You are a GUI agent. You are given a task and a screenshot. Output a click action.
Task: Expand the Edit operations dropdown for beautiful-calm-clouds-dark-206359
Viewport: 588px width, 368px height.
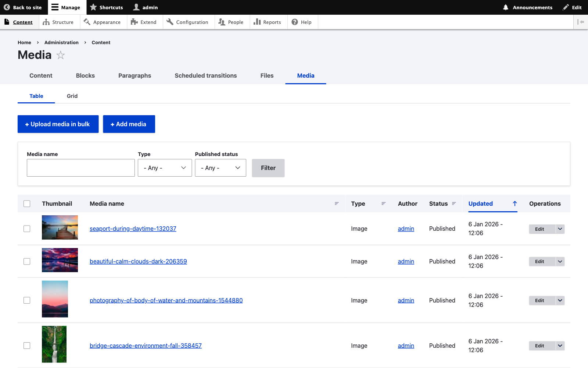click(x=559, y=261)
